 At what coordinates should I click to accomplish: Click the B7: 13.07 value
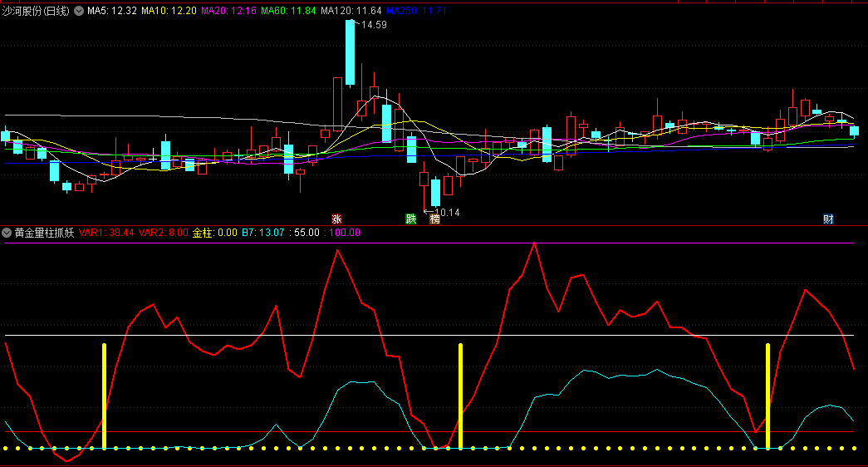[263, 233]
